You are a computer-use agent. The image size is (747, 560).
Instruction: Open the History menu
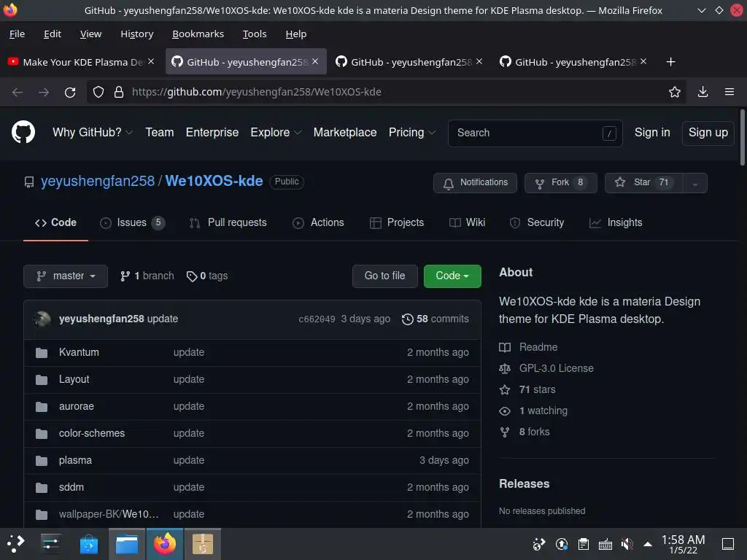(x=136, y=34)
